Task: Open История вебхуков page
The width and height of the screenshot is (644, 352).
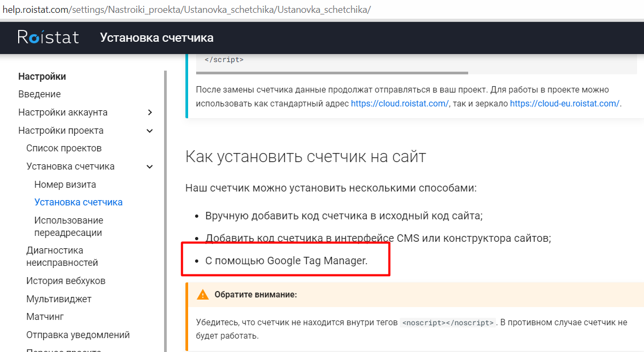Action: (x=66, y=281)
